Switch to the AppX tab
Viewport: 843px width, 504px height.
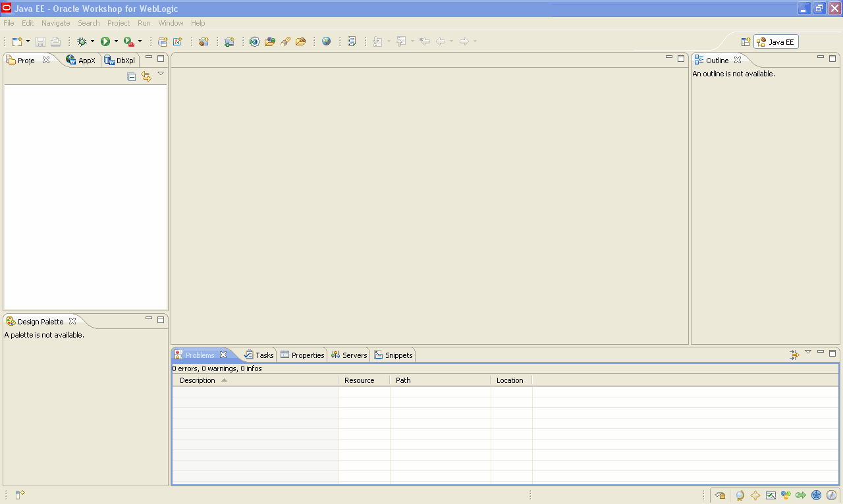(81, 61)
